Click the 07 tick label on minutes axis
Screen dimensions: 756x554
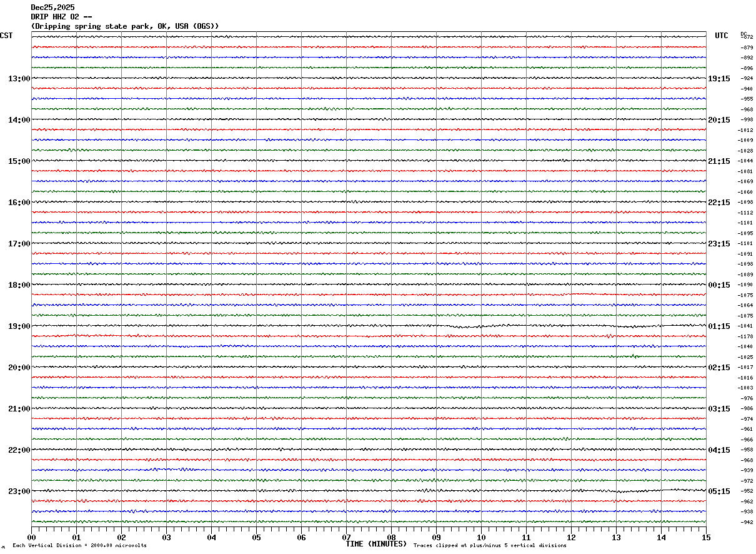coord(346,537)
